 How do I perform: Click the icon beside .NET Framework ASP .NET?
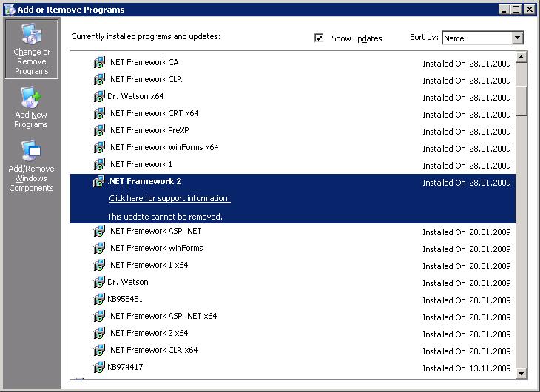pyautogui.click(x=99, y=231)
